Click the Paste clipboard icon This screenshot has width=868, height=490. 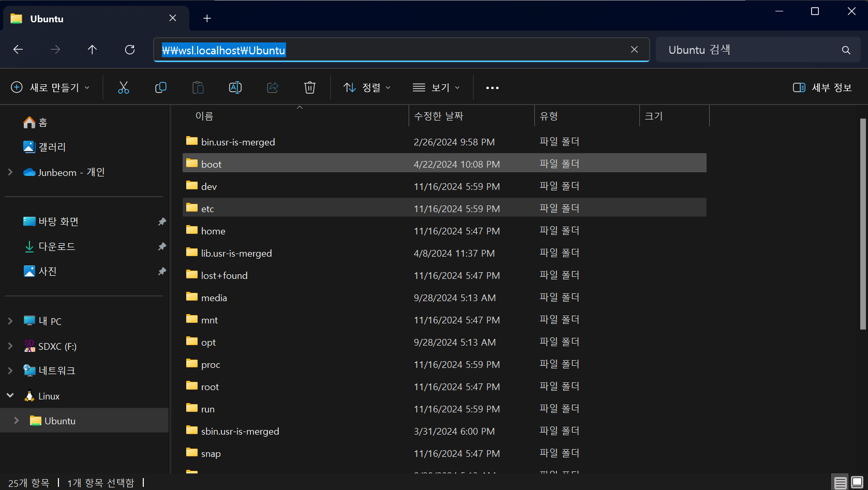point(198,87)
